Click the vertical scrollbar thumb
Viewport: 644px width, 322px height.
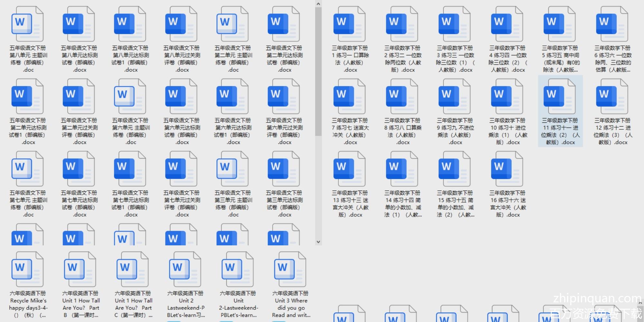pyautogui.click(x=318, y=71)
